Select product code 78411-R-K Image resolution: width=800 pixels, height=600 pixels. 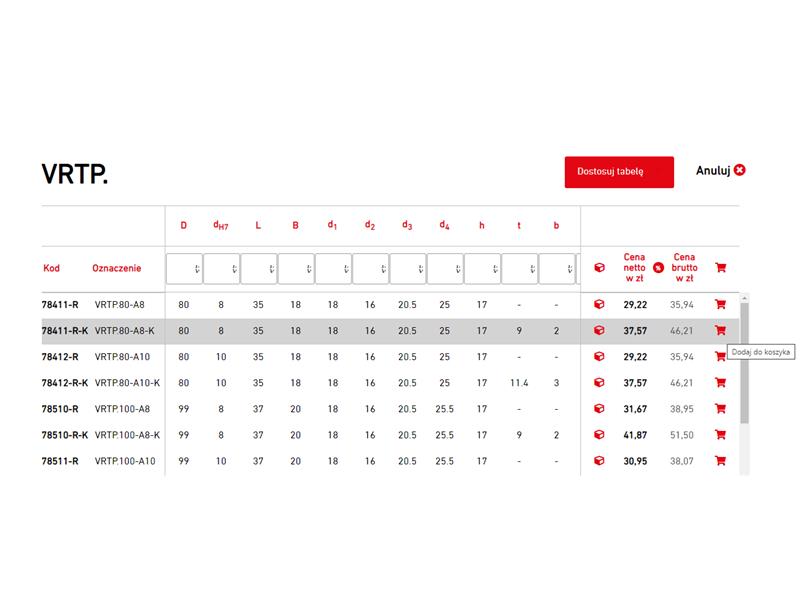pos(65,331)
